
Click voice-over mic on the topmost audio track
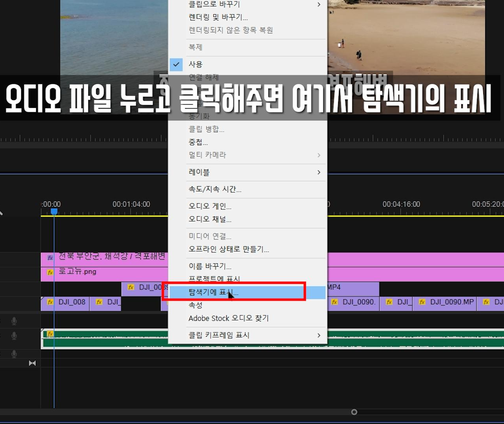tap(14, 321)
